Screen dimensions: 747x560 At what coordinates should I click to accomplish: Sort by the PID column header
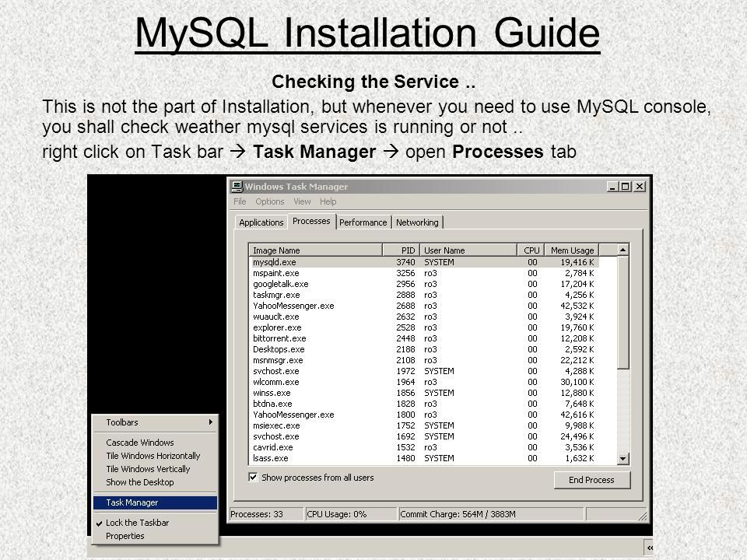coord(402,250)
